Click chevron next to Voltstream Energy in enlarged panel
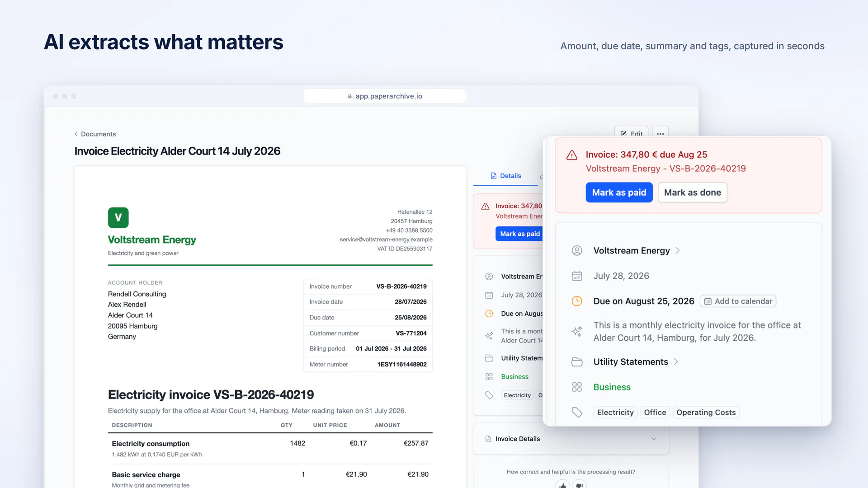 click(677, 251)
